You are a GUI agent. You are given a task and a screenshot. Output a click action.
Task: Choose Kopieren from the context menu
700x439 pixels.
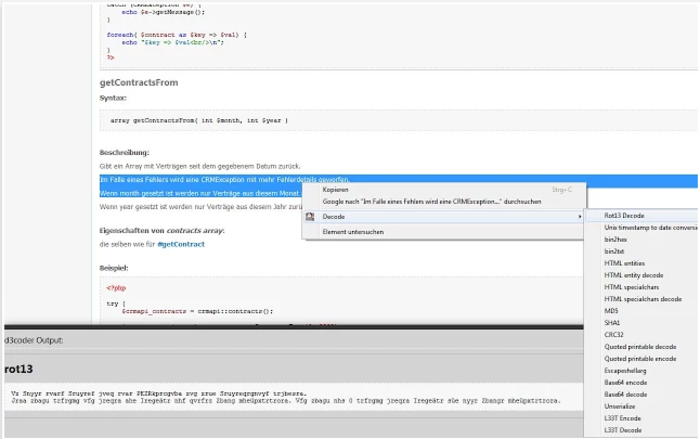point(335,189)
